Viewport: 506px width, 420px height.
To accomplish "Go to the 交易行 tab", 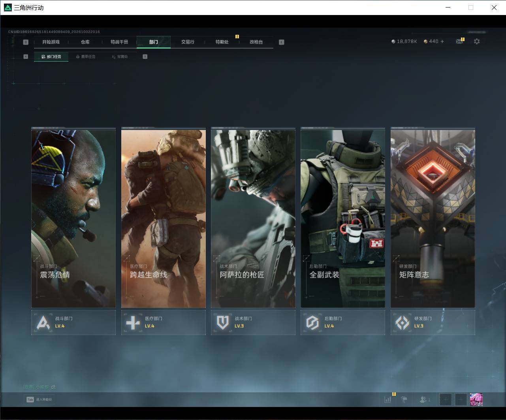I will pos(188,42).
